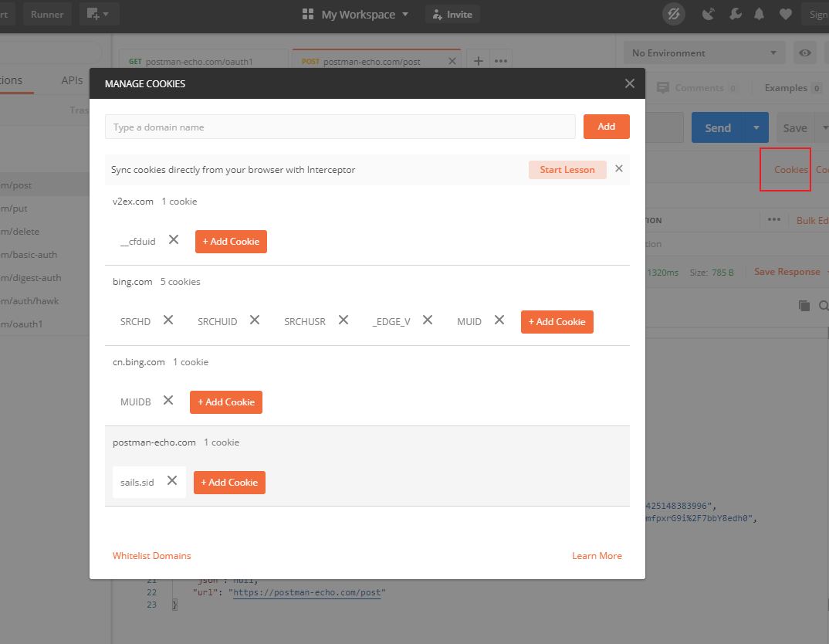Open the params ellipsis options
This screenshot has width=829, height=644.
774,219
